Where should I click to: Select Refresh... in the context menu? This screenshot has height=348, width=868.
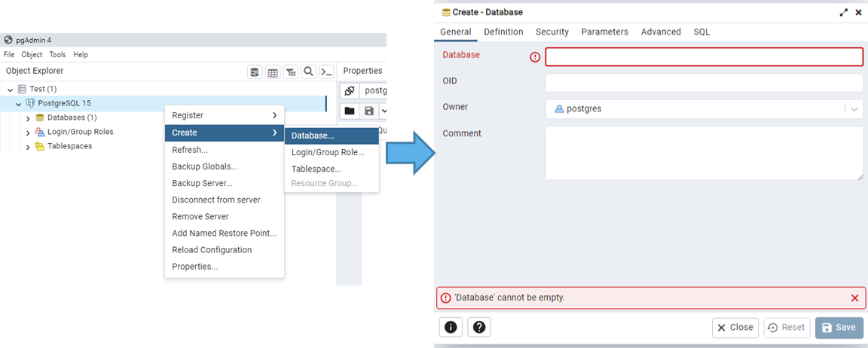point(225,150)
